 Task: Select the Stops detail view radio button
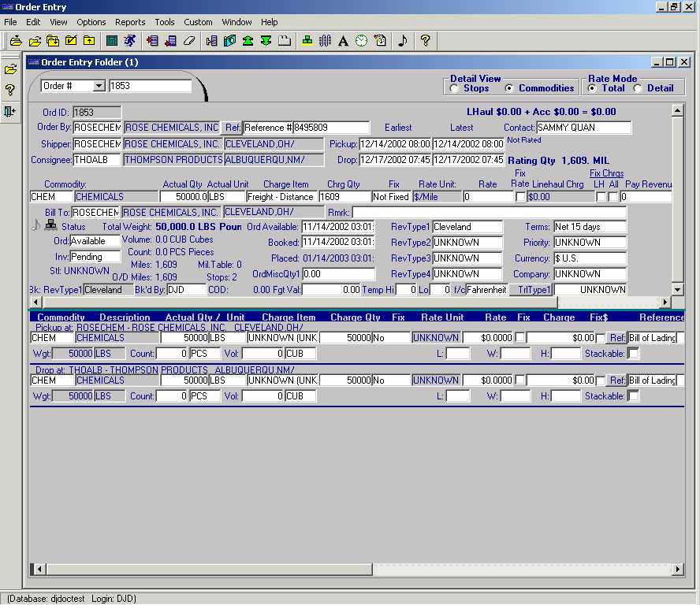pyautogui.click(x=456, y=88)
